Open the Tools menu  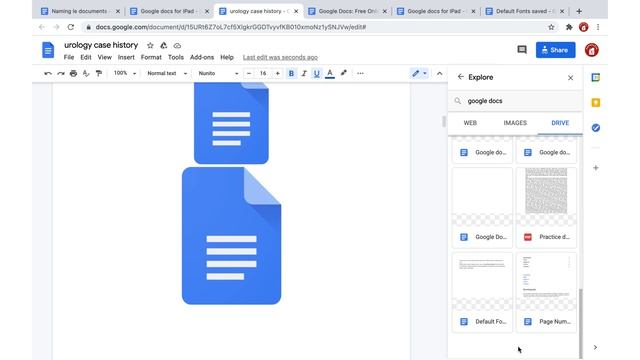tap(176, 58)
